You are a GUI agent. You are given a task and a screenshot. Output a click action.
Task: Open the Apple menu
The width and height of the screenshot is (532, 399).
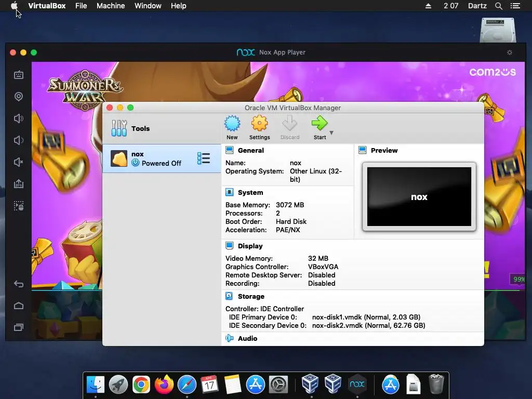pyautogui.click(x=14, y=5)
